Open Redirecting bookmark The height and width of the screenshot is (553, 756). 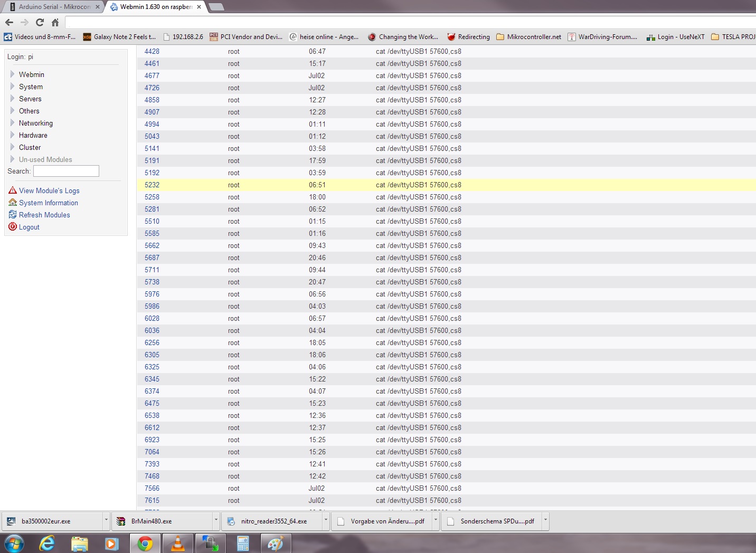468,37
